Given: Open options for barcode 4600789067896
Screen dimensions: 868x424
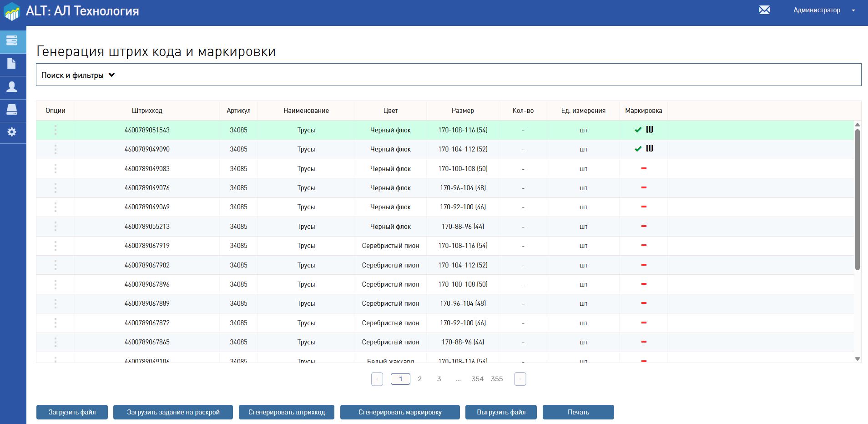Looking at the screenshot, I should tap(56, 284).
